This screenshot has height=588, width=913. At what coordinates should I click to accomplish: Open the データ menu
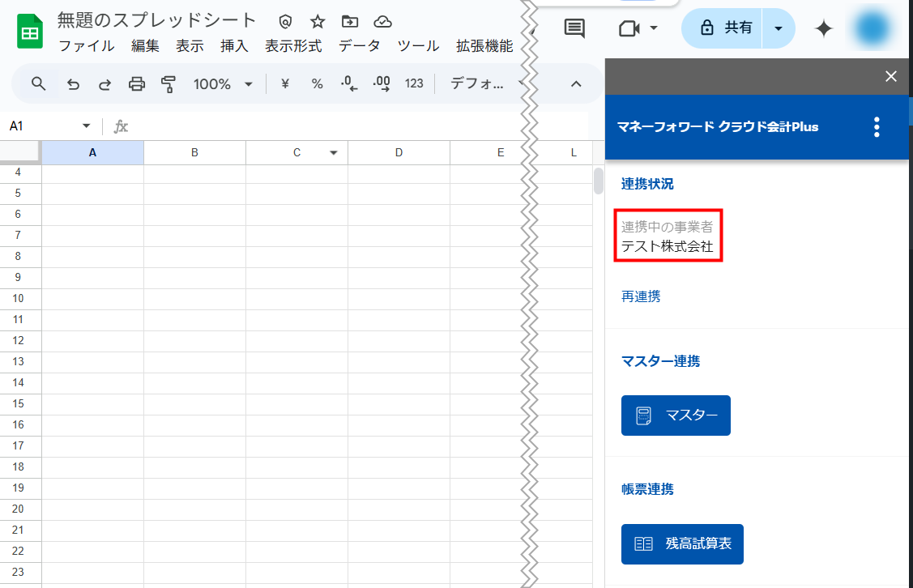[x=359, y=46]
